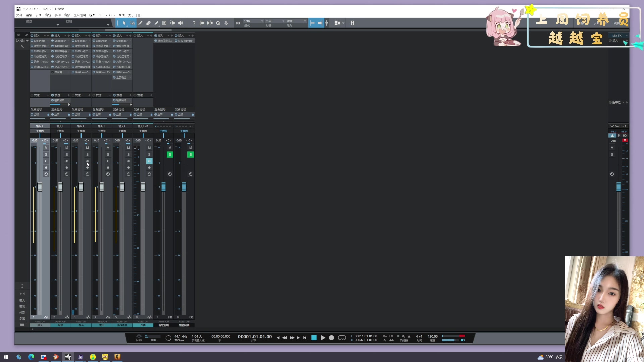Mute channel 3
The image size is (644, 362).
click(87, 148)
